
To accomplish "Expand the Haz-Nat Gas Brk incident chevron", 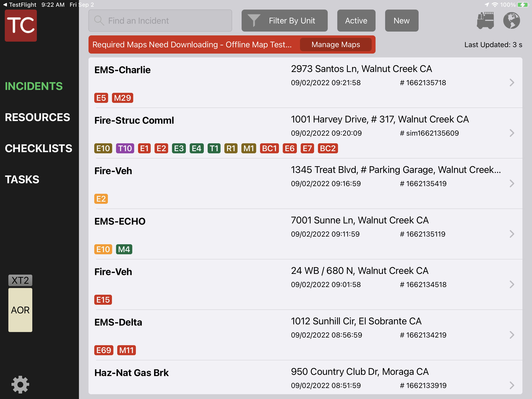I will [x=512, y=385].
